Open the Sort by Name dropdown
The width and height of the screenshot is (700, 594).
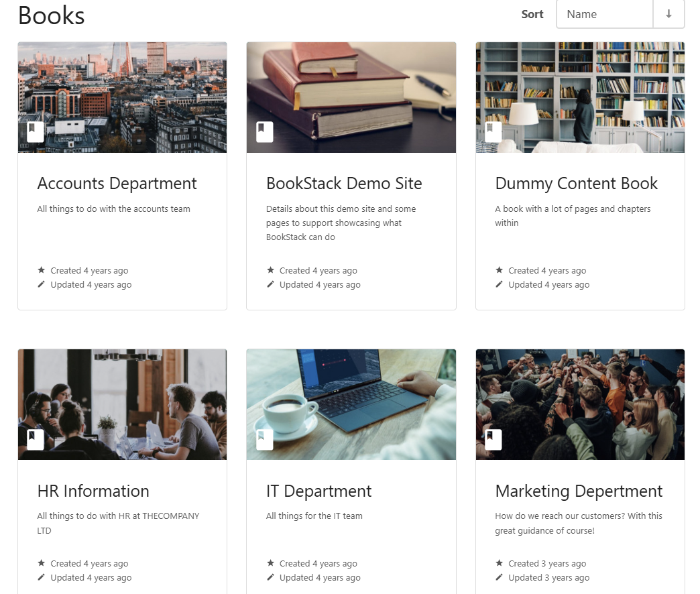pos(604,14)
